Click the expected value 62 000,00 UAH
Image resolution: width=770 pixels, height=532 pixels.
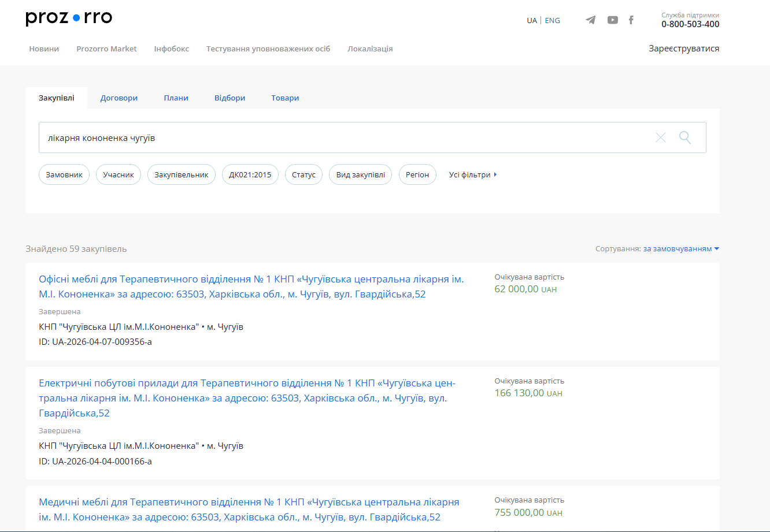click(526, 289)
